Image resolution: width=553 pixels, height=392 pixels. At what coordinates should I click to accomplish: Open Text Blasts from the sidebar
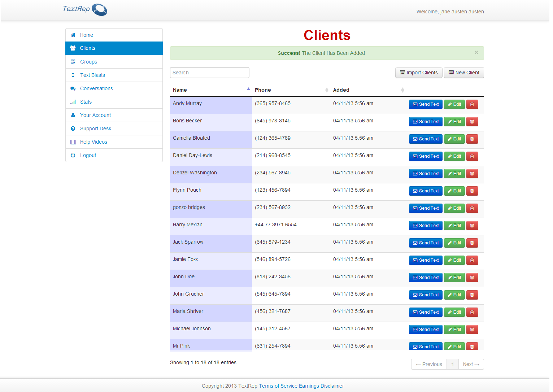[92, 75]
